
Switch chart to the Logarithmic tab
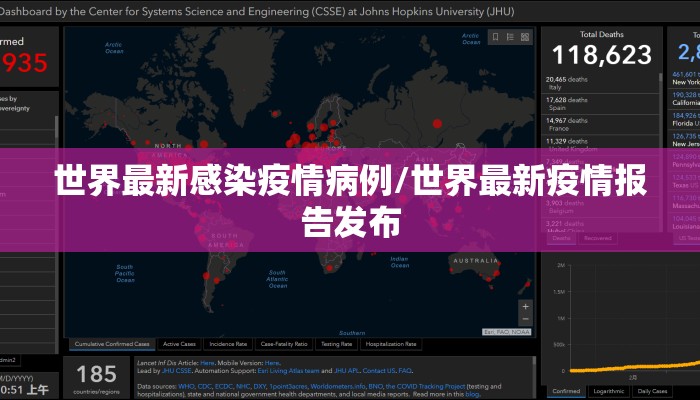tap(608, 391)
